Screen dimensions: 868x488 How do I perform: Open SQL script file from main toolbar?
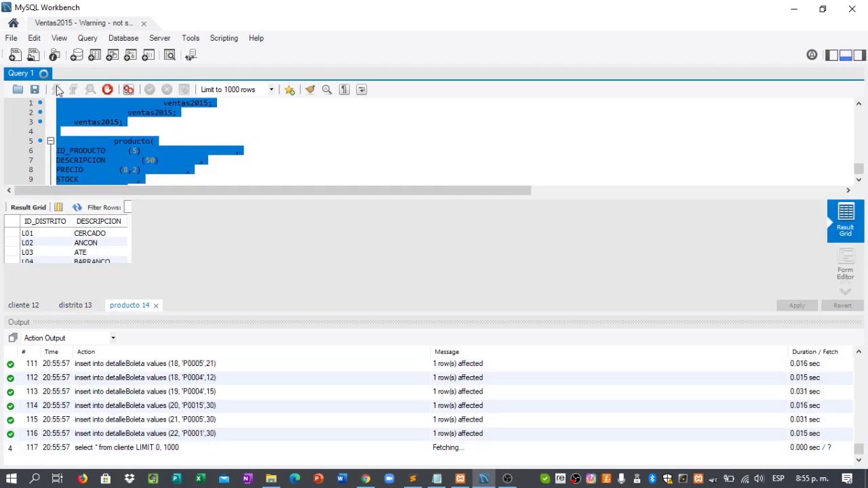pyautogui.click(x=34, y=55)
